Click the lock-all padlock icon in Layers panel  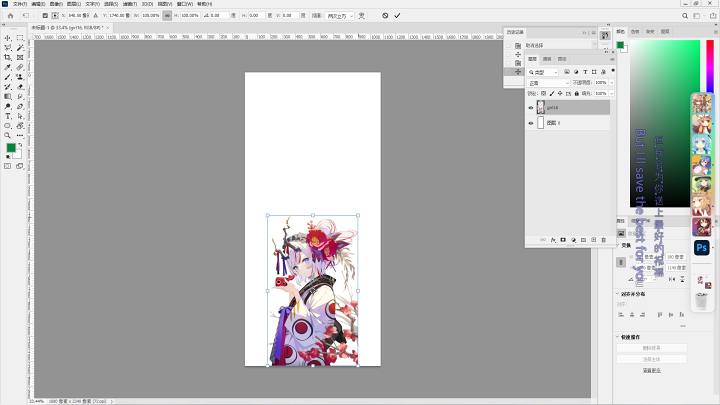(x=577, y=93)
